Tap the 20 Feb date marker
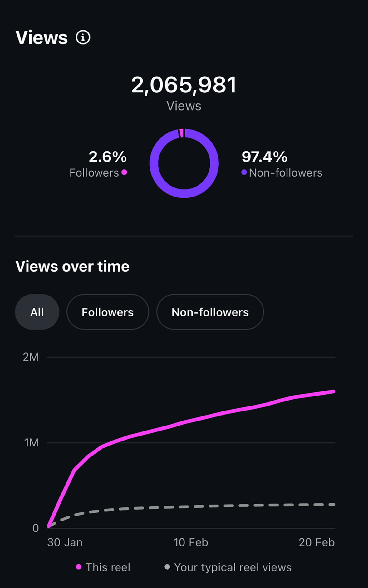Viewport: 368px width, 588px height. (316, 542)
